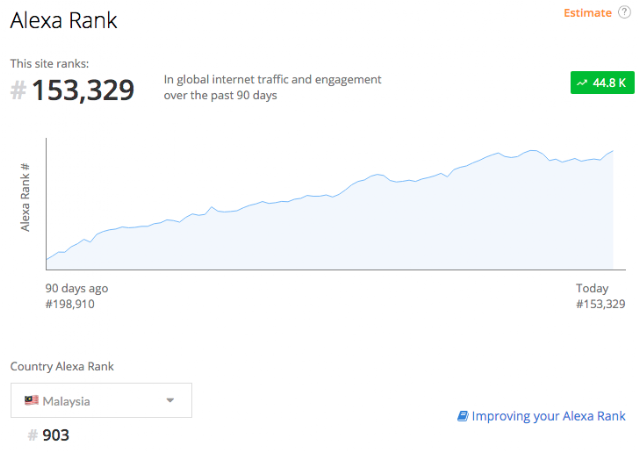Click the Alexa Rank heading
Image resolution: width=640 pixels, height=453 pixels.
pyautogui.click(x=64, y=20)
